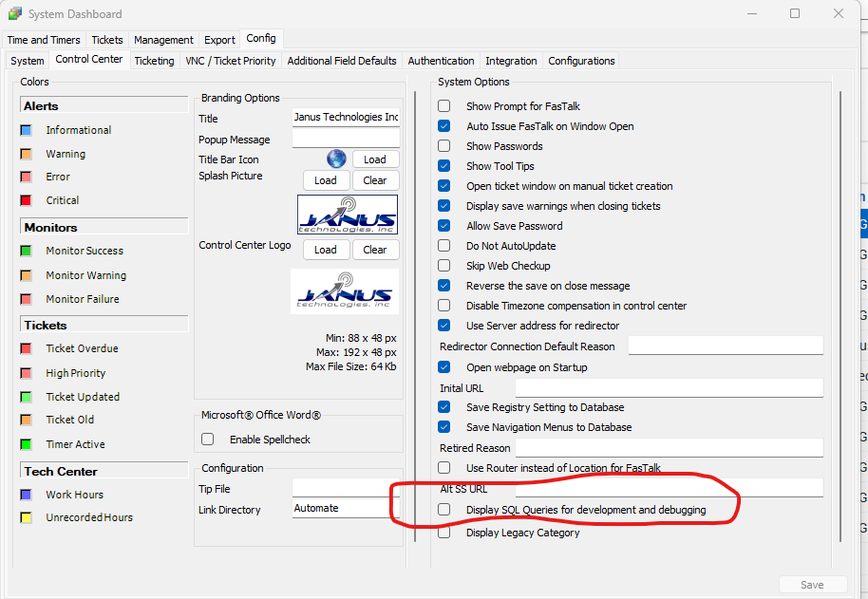
Task: Click the Splash Picture Janus logo
Action: click(x=347, y=215)
